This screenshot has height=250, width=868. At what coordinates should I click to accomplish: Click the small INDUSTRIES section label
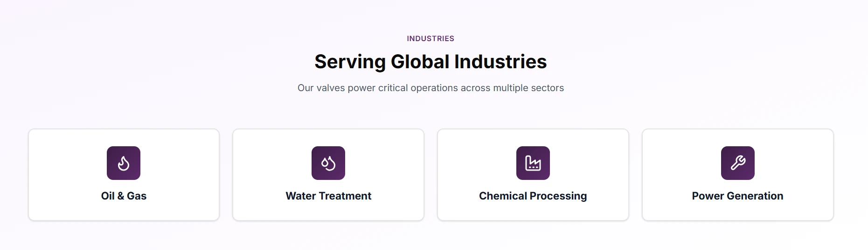click(431, 39)
